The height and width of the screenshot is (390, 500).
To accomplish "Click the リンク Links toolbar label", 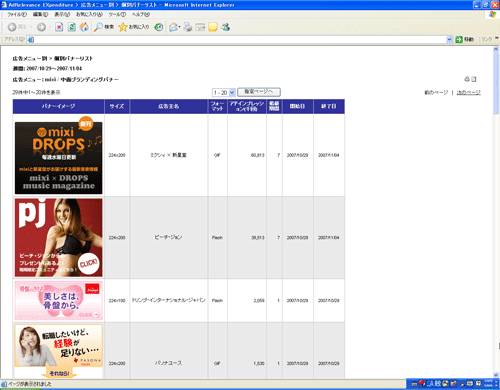I will [x=487, y=39].
